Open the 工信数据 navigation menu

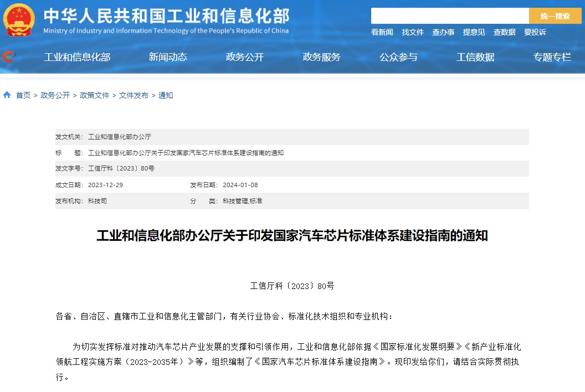tap(475, 57)
